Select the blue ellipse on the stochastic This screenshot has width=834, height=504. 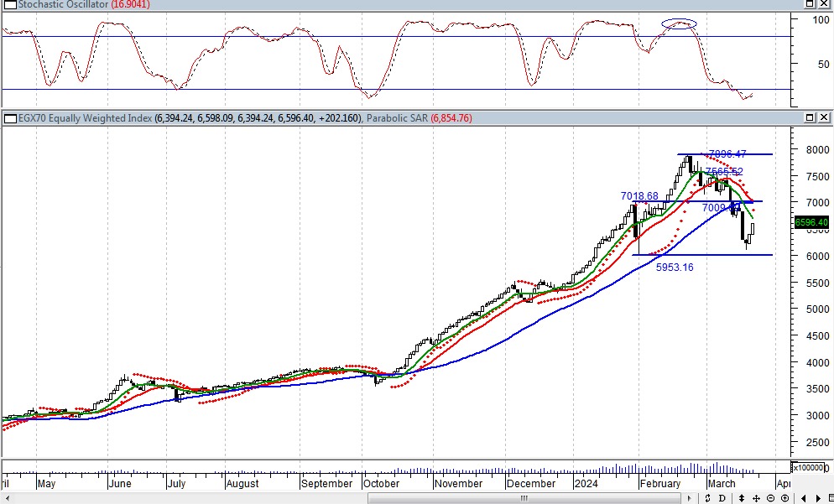tap(679, 23)
